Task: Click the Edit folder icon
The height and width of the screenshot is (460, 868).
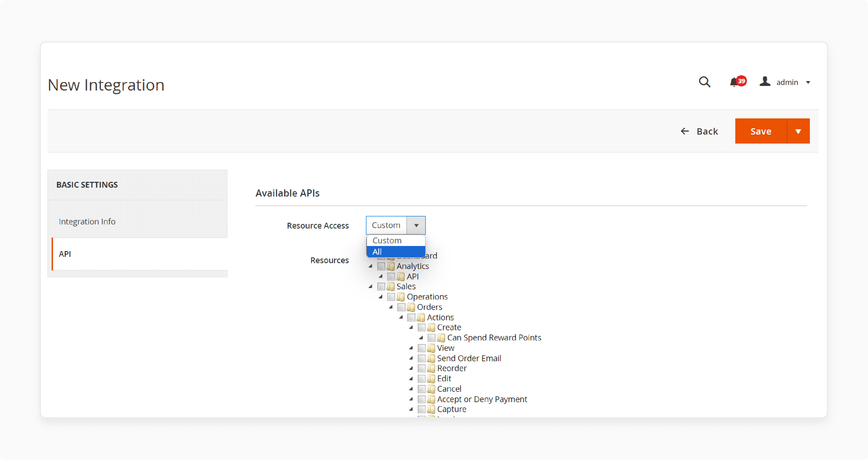Action: pos(431,379)
